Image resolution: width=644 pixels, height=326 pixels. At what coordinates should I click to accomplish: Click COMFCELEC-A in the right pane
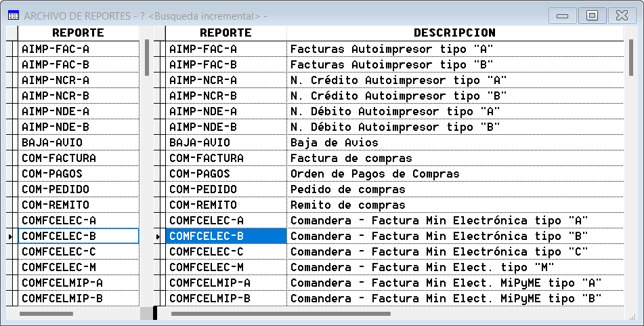coord(226,221)
